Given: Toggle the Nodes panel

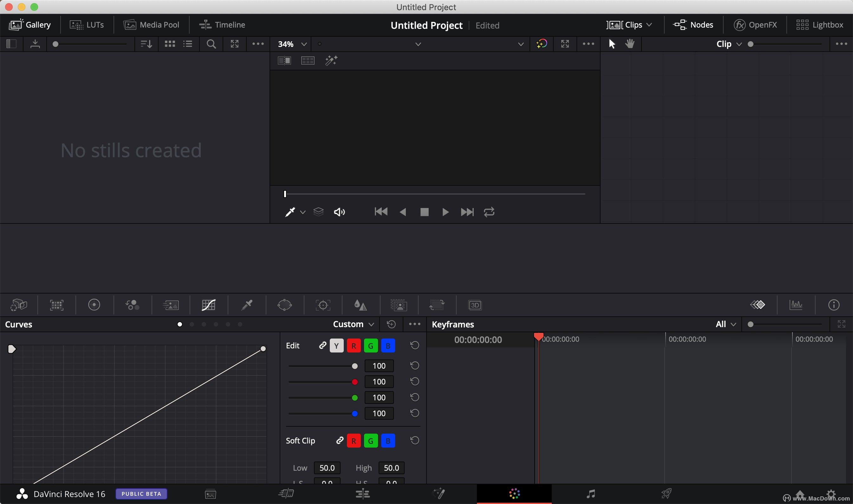Looking at the screenshot, I should click(x=693, y=25).
